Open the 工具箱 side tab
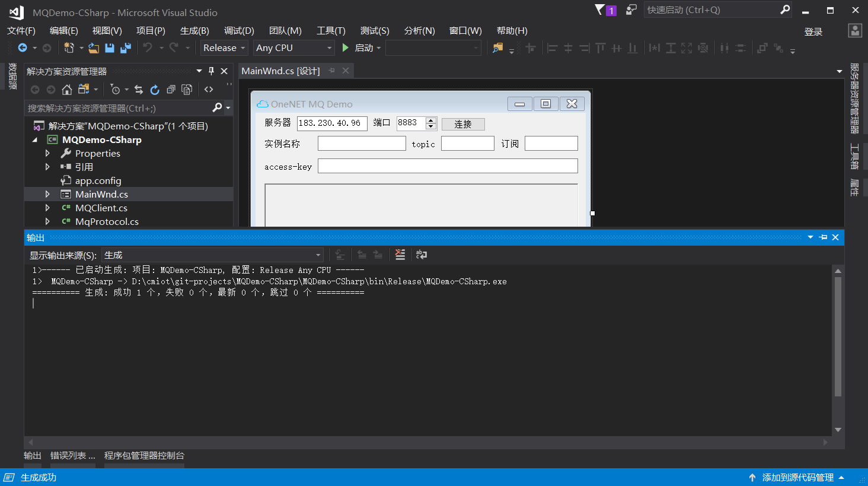868x486 pixels. coord(854,157)
